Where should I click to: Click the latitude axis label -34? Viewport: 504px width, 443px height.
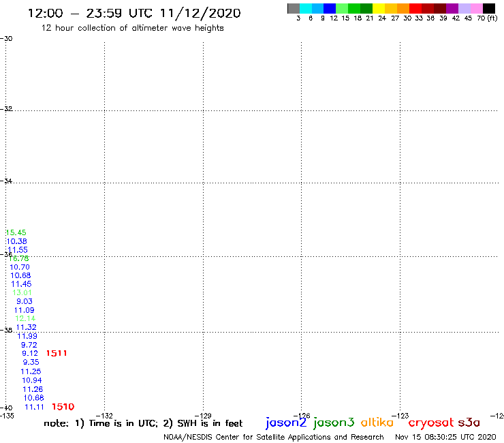[x=6, y=181]
